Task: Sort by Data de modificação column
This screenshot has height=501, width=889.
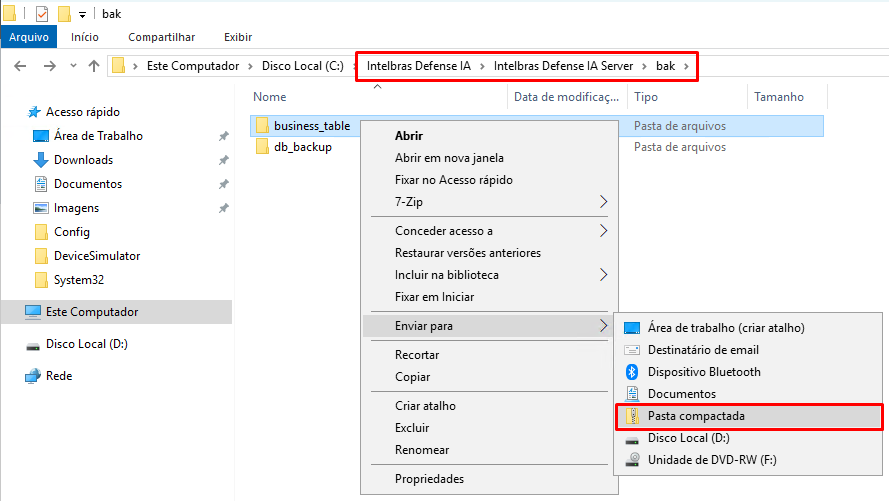Action: 566,97
